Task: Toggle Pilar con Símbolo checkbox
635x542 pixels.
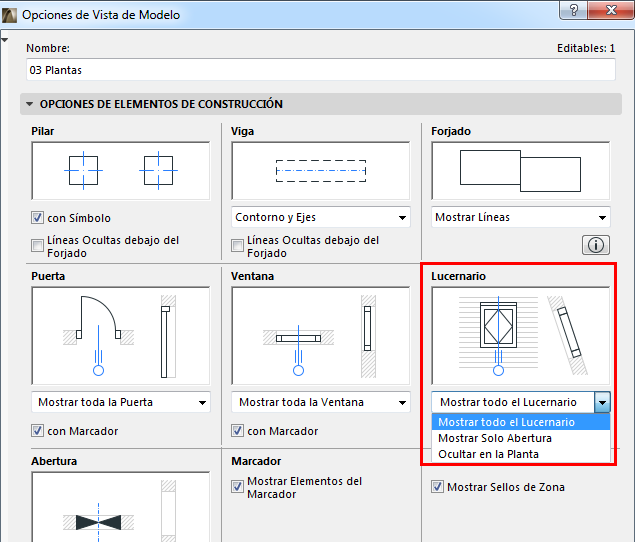Action: click(37, 218)
